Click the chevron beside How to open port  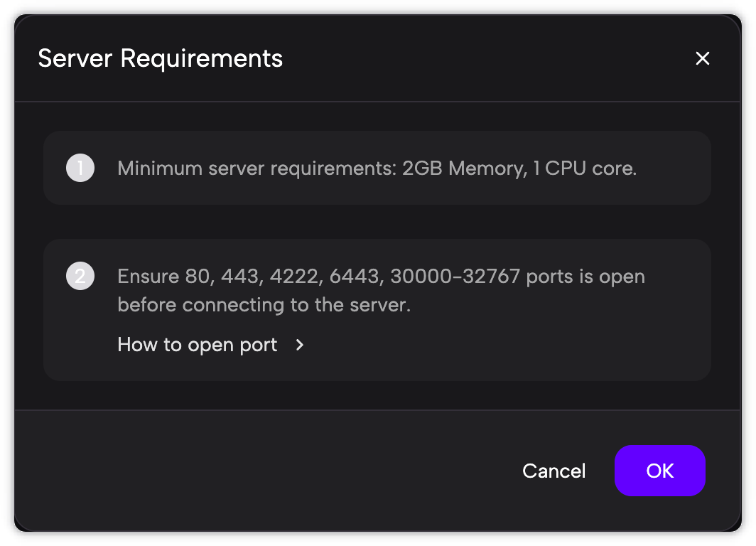pyautogui.click(x=300, y=345)
